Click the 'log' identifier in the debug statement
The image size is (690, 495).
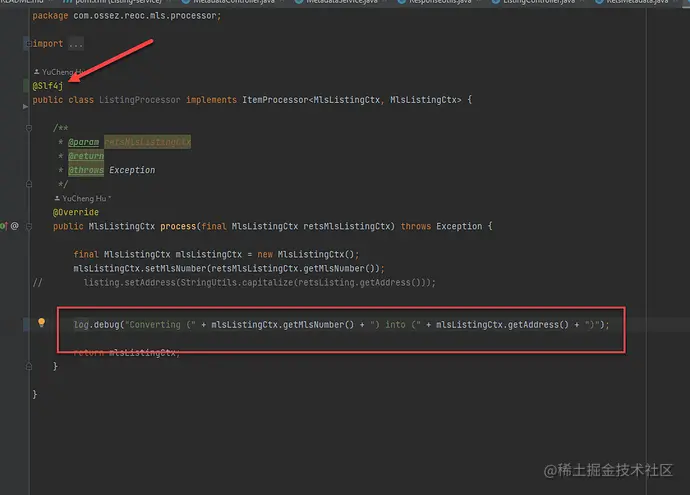(81, 325)
